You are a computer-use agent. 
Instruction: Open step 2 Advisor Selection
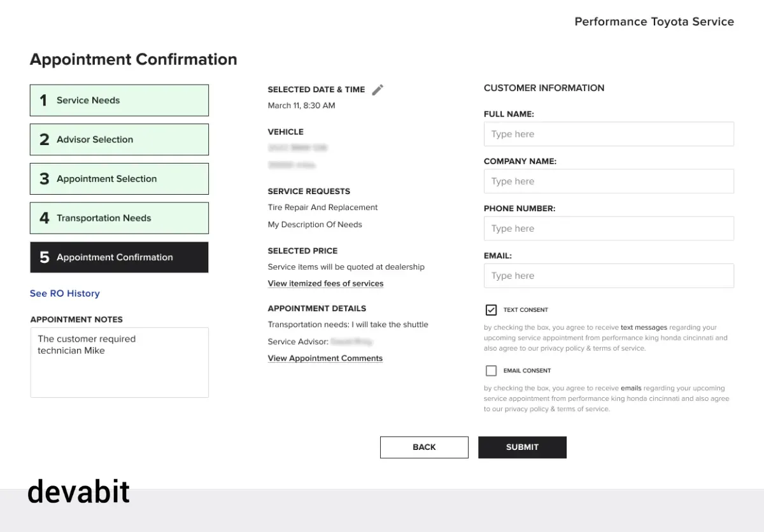point(119,139)
